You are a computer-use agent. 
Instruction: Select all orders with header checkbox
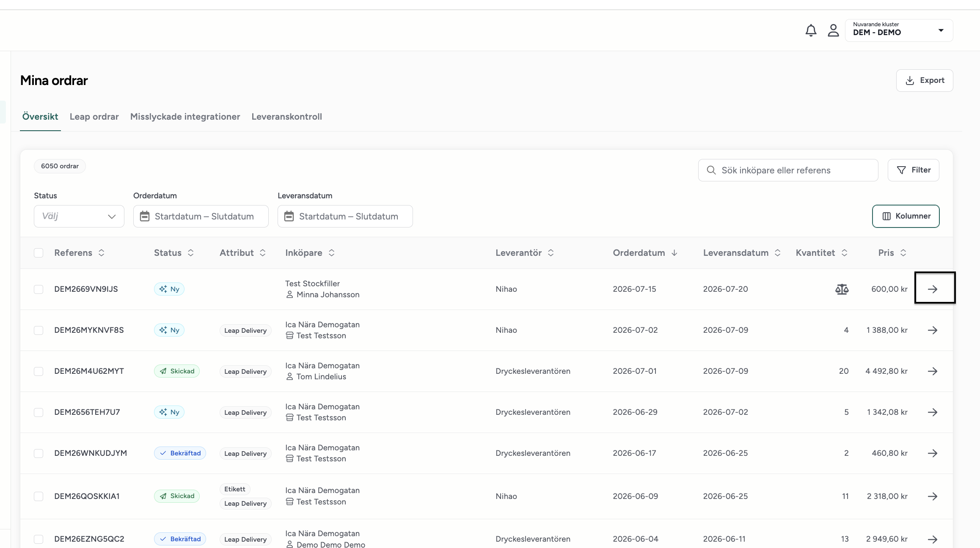click(39, 253)
